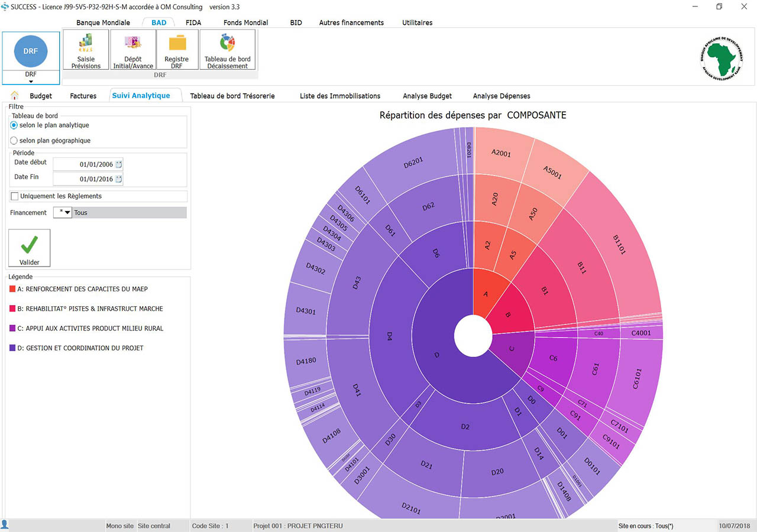The height and width of the screenshot is (532, 757).
Task: Click the D4 ring segment
Action: [x=390, y=336]
